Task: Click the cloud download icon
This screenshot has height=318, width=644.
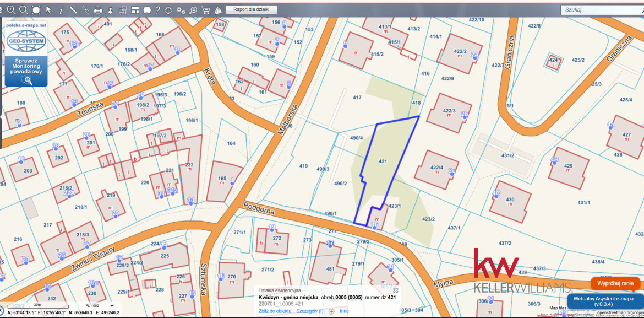Action: 169,10
